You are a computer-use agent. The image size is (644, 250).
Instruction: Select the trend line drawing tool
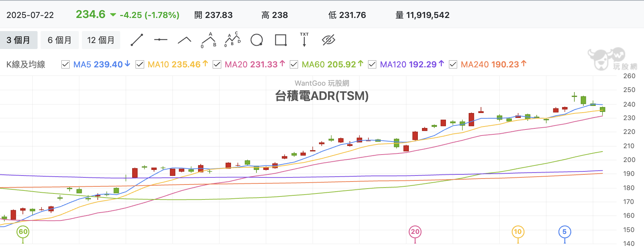point(137,40)
